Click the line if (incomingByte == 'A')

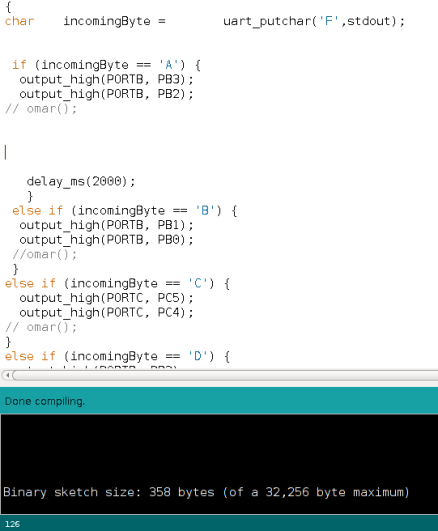pyautogui.click(x=106, y=65)
